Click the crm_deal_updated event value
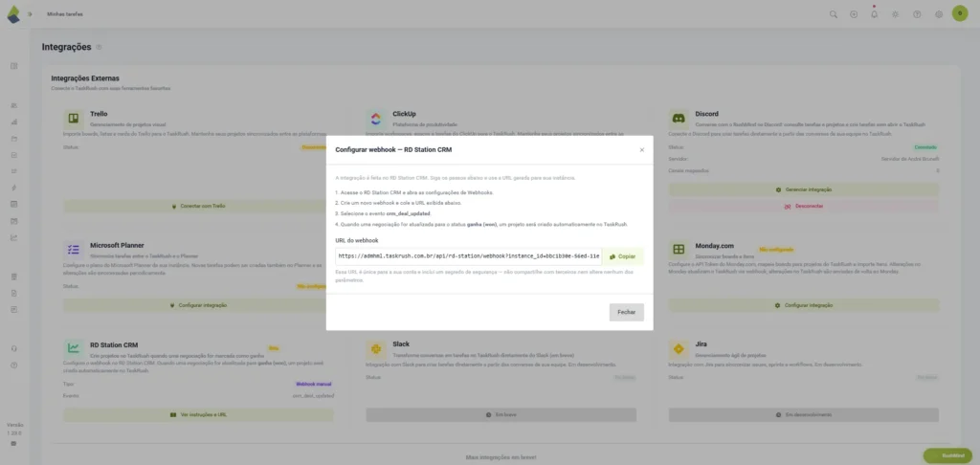 [x=314, y=396]
